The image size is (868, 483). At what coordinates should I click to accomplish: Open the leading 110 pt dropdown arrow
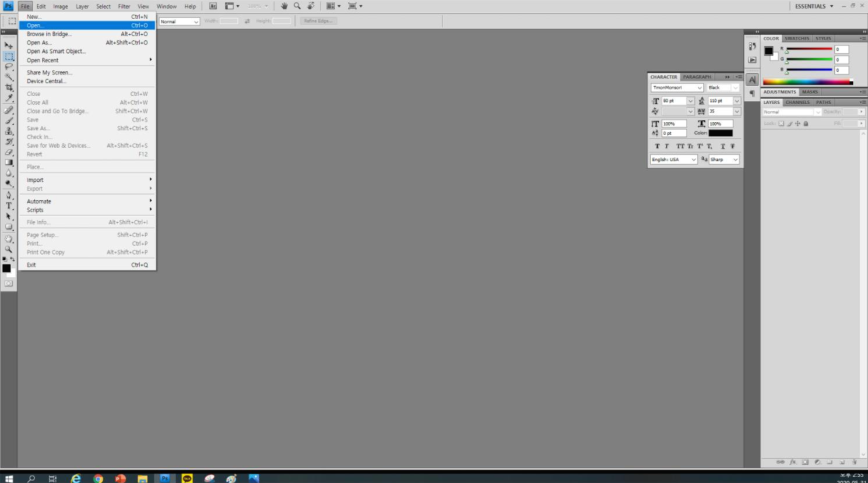[x=737, y=101]
